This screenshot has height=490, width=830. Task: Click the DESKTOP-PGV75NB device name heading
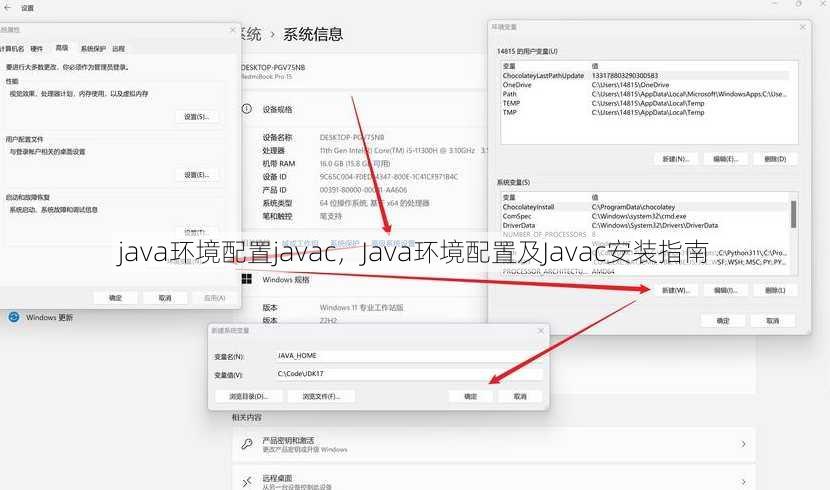273,67
